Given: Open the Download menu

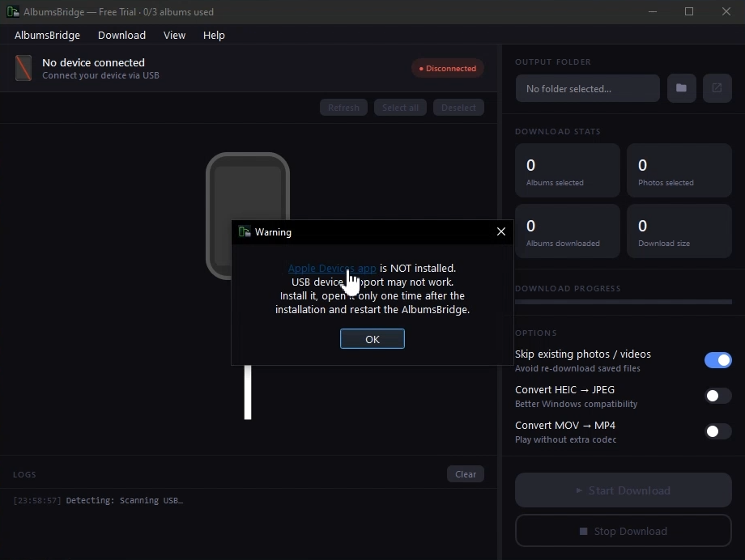Looking at the screenshot, I should pos(121,35).
